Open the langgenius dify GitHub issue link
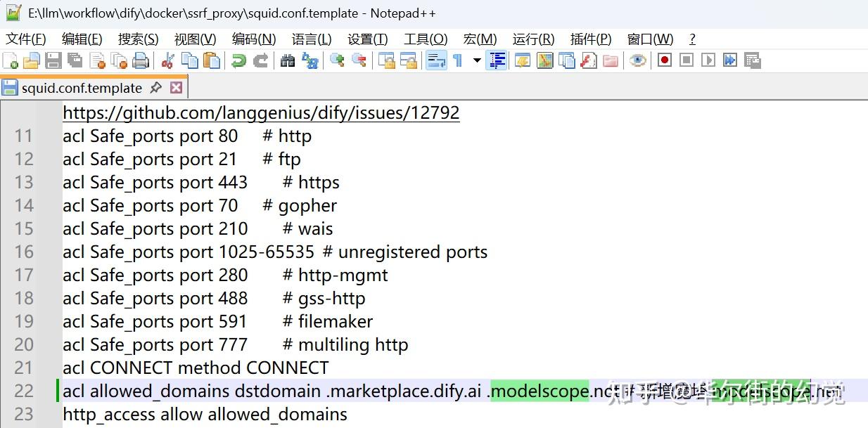The height and width of the screenshot is (428, 868). coord(260,112)
